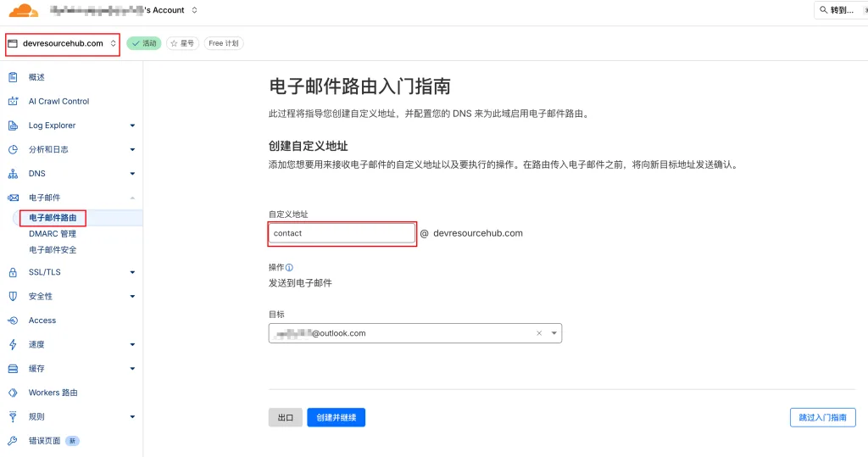Expand the SSL/TLS section arrow

pos(132,272)
